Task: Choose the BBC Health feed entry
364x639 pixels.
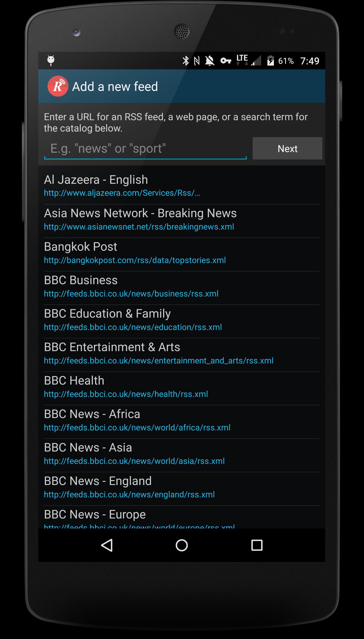Action: click(x=181, y=387)
